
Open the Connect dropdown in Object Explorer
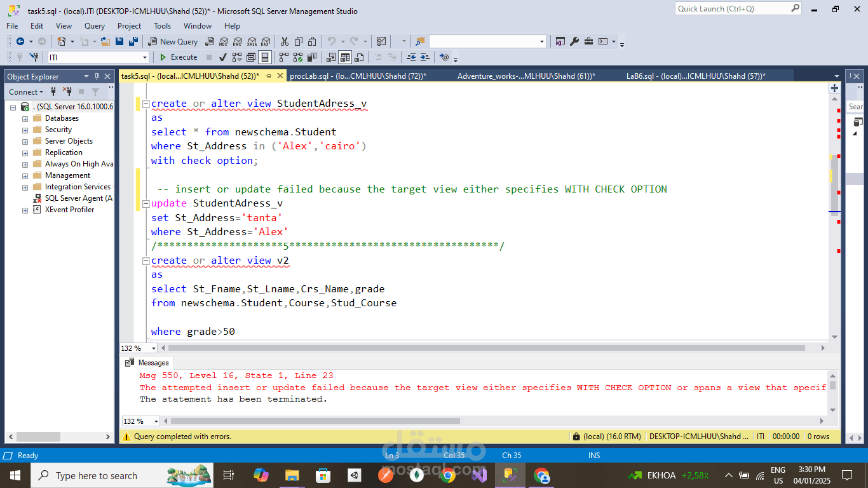coord(26,92)
